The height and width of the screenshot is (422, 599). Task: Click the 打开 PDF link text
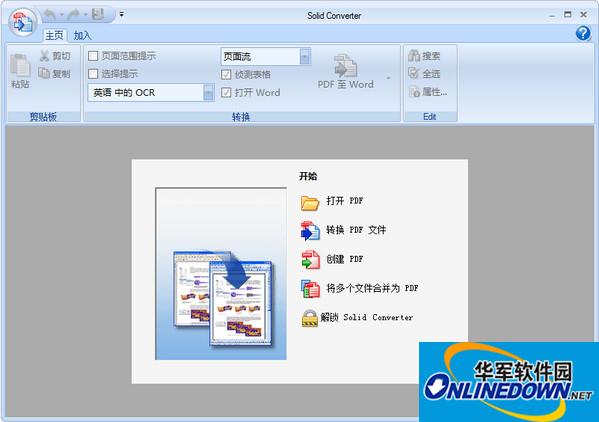(x=345, y=200)
